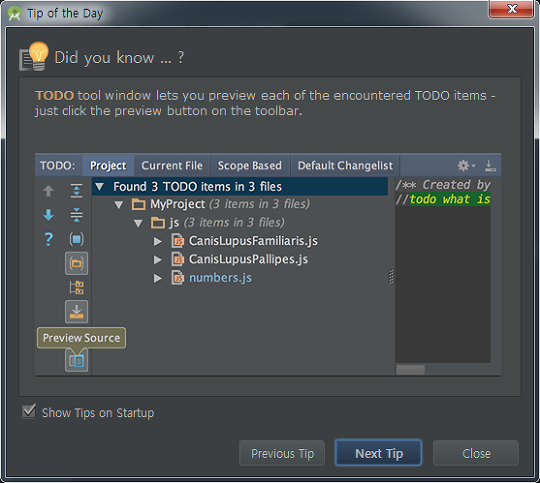
Task: Close the Tip of the Day dialog with X
Action: 512,9
